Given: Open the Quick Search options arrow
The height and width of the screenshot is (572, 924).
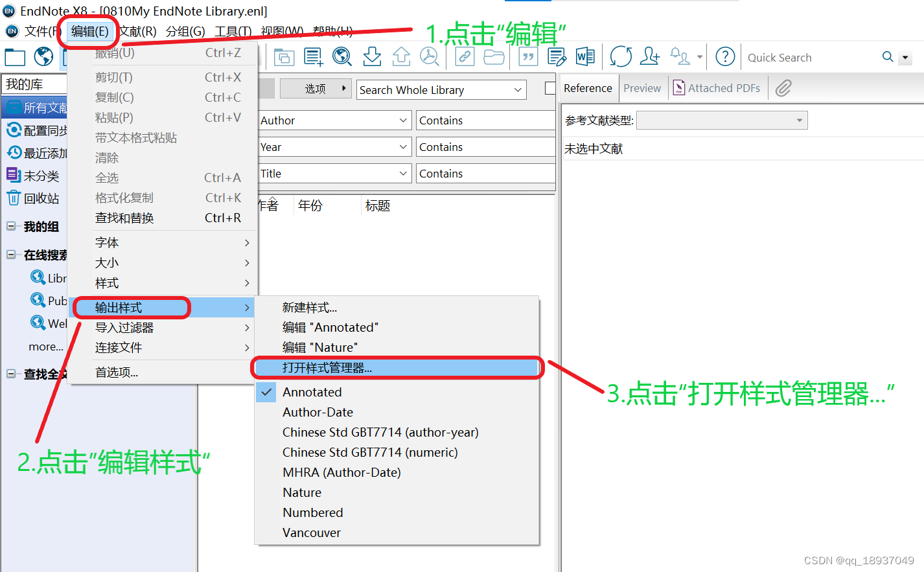Looking at the screenshot, I should (x=905, y=58).
